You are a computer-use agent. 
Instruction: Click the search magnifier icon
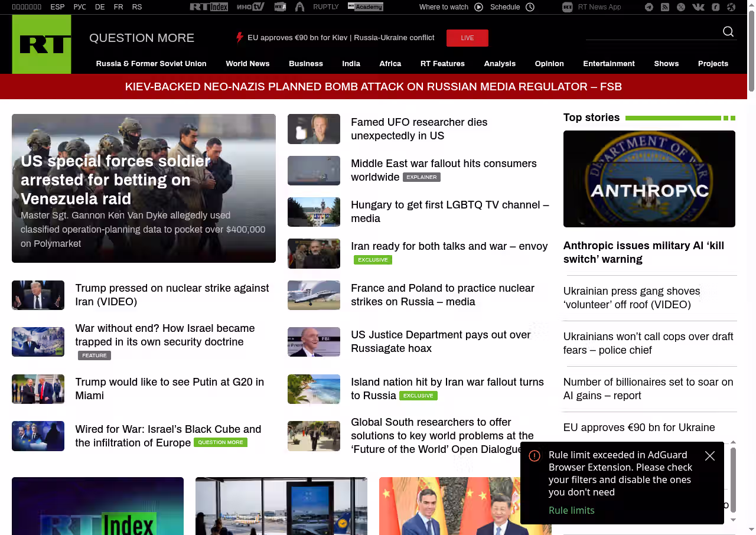728,32
